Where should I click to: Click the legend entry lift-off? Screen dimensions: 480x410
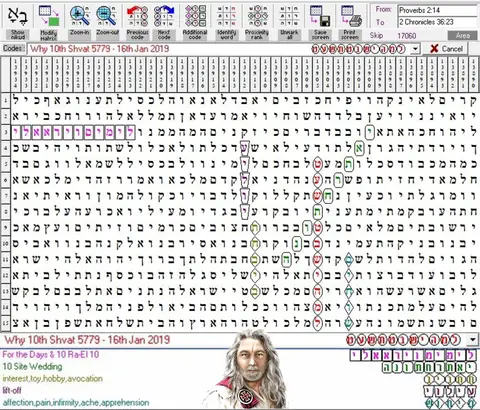click(x=12, y=391)
